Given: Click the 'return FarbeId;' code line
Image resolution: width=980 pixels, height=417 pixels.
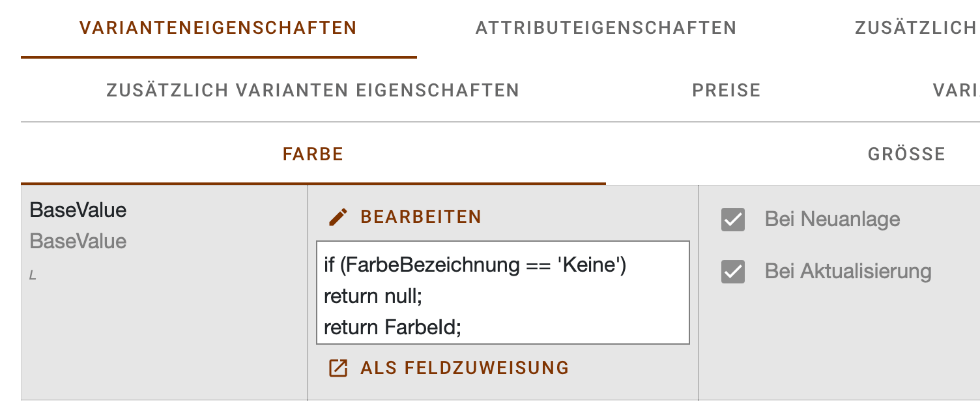Looking at the screenshot, I should [392, 327].
